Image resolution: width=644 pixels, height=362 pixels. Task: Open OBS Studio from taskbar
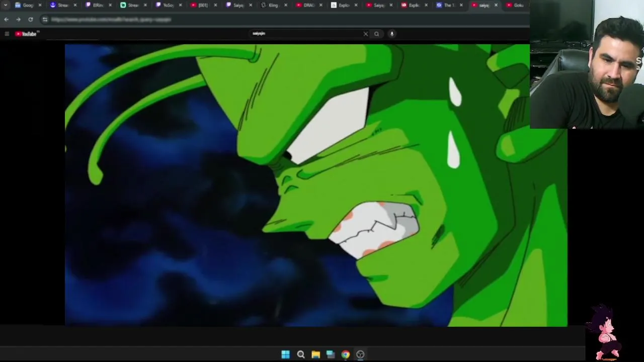click(360, 354)
